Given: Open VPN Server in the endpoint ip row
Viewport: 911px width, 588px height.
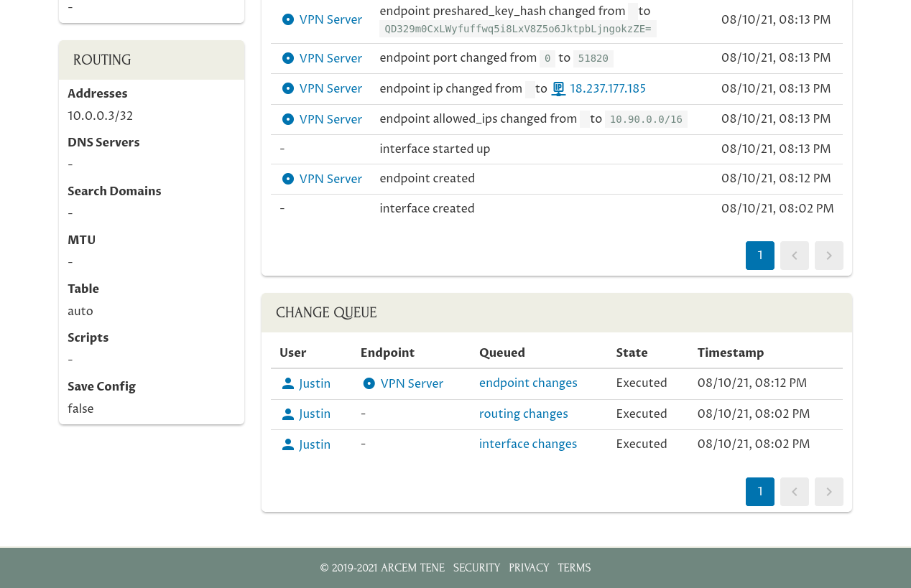Looking at the screenshot, I should (330, 89).
